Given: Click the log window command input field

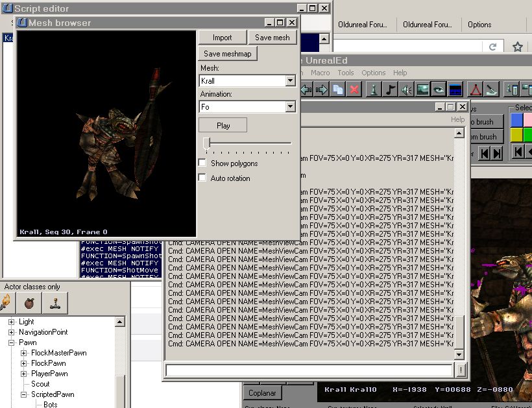Looking at the screenshot, I should pyautogui.click(x=309, y=370).
